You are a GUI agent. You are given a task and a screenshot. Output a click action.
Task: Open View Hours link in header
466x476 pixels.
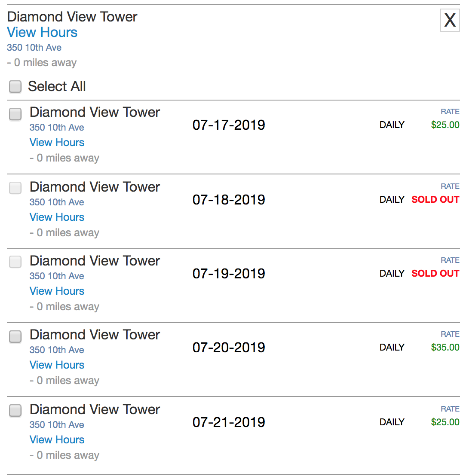click(42, 32)
